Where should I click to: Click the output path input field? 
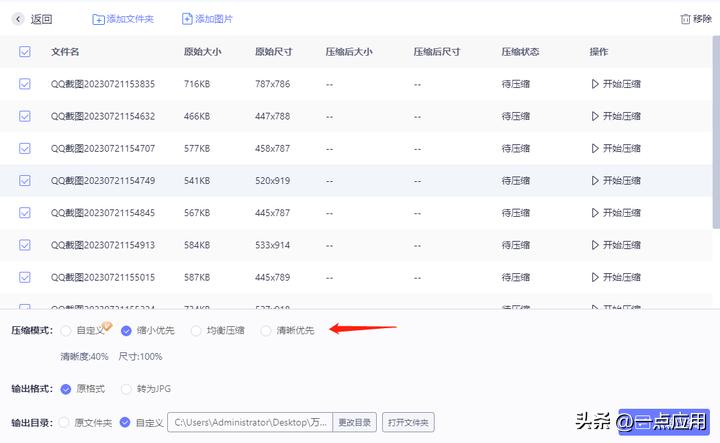point(250,422)
